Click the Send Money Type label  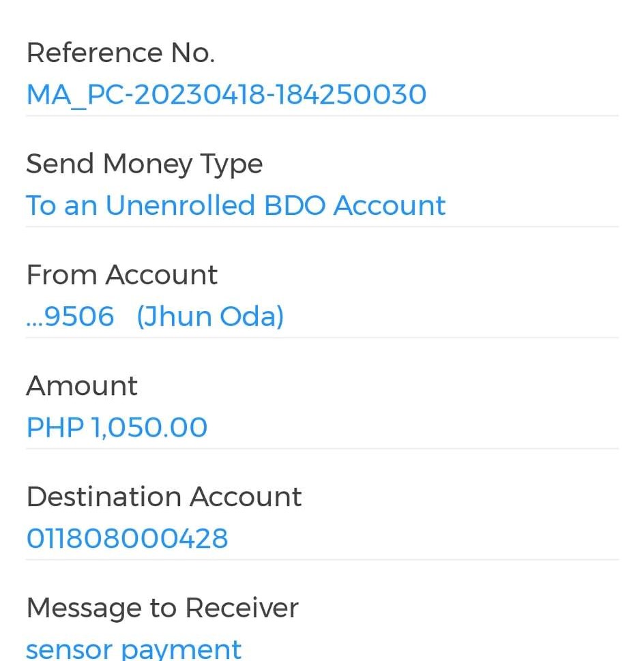point(144,164)
